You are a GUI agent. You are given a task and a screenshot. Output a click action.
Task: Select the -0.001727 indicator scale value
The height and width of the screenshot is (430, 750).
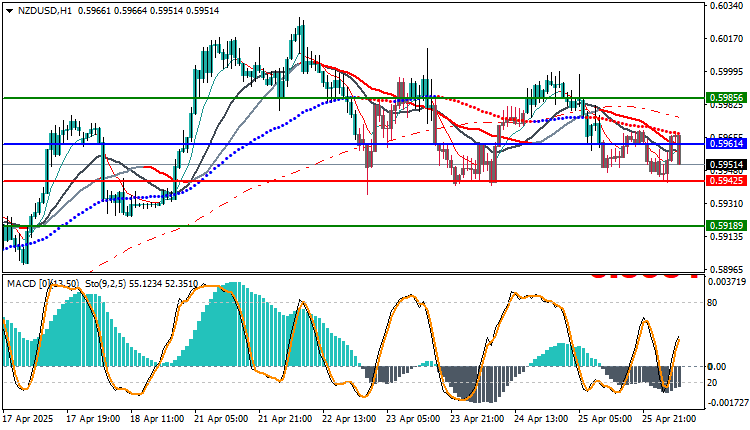[x=726, y=403]
